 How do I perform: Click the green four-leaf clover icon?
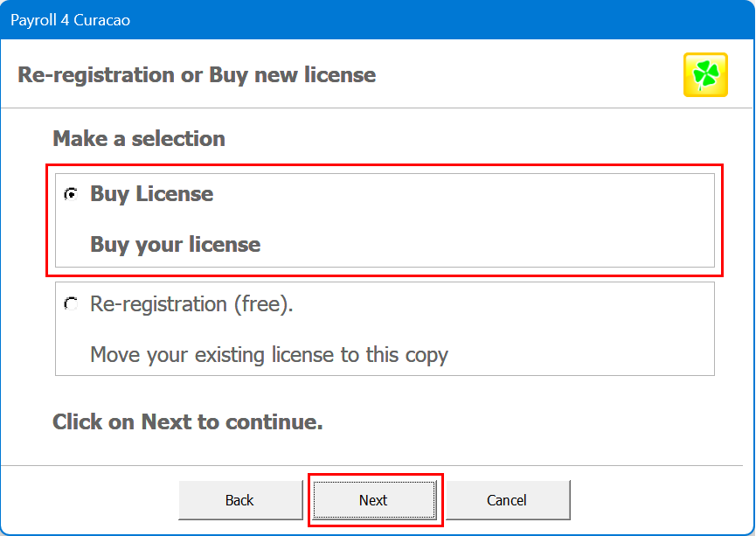[x=704, y=75]
